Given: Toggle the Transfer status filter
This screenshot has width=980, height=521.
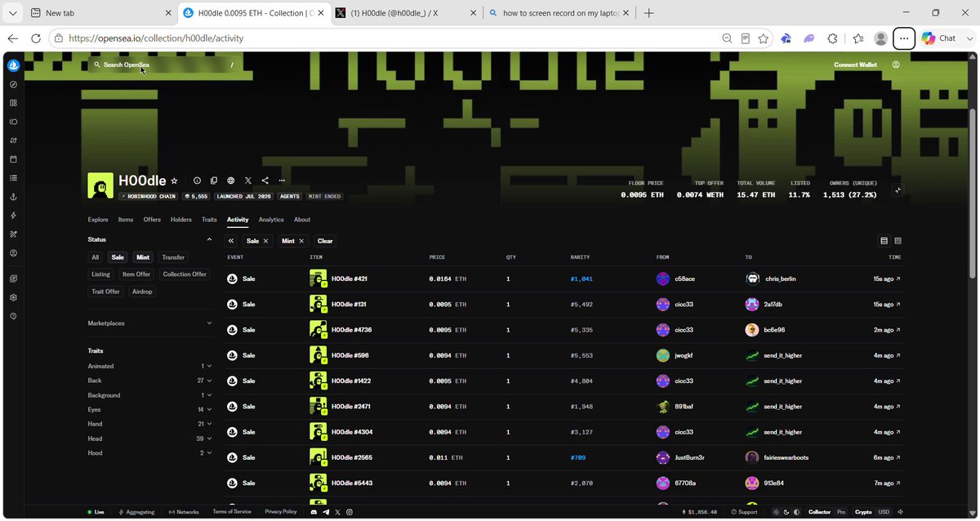Looking at the screenshot, I should pyautogui.click(x=173, y=257).
